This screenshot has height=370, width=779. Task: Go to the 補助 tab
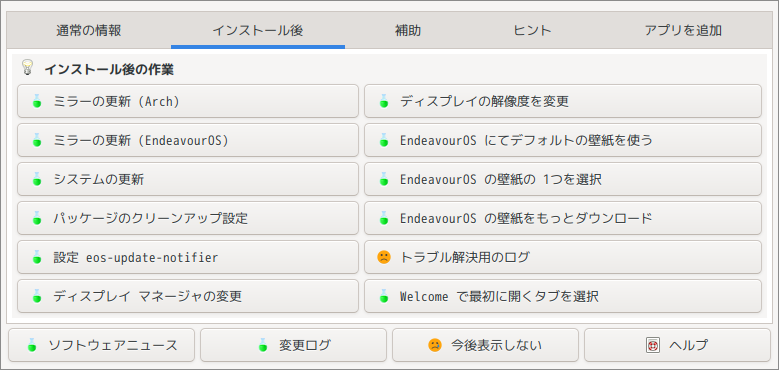[x=408, y=31]
